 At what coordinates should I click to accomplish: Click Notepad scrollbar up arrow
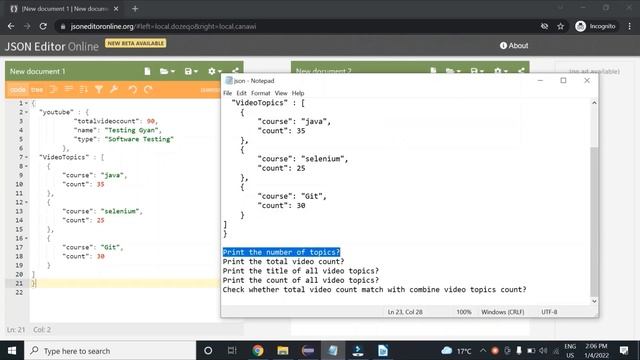(x=594, y=103)
